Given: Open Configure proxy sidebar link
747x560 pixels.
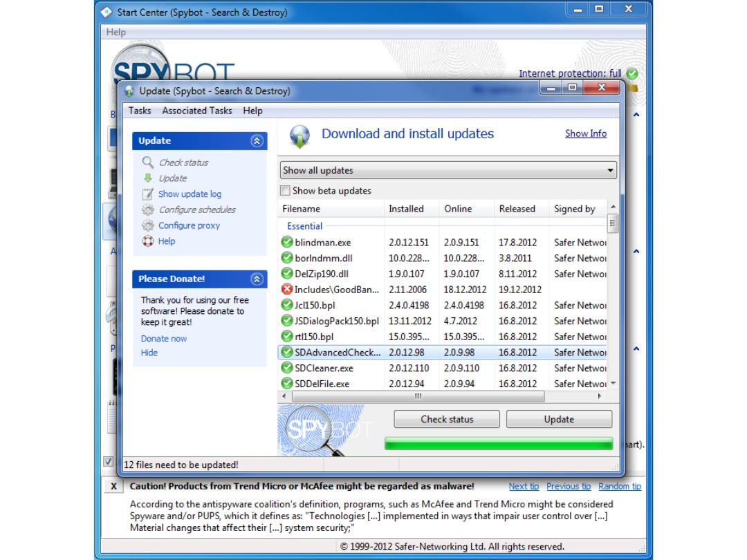Looking at the screenshot, I should [x=189, y=225].
